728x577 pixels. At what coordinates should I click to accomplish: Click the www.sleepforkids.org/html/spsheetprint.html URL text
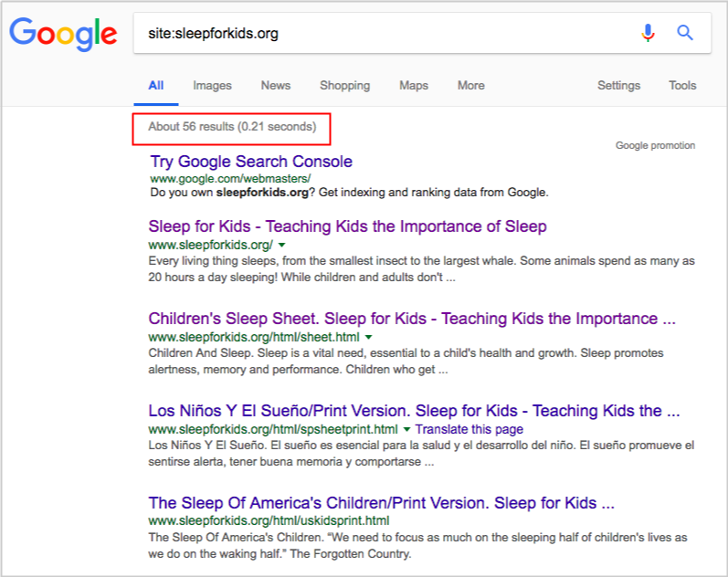coord(273,429)
